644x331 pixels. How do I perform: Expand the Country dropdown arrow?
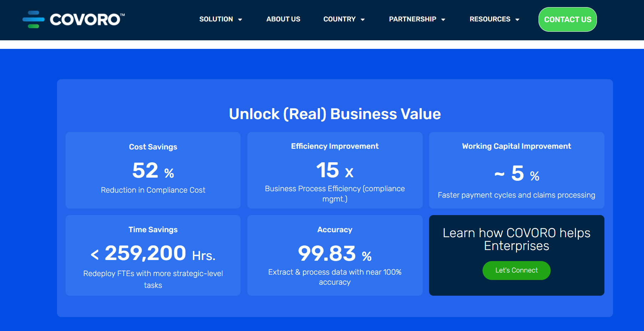[363, 20]
